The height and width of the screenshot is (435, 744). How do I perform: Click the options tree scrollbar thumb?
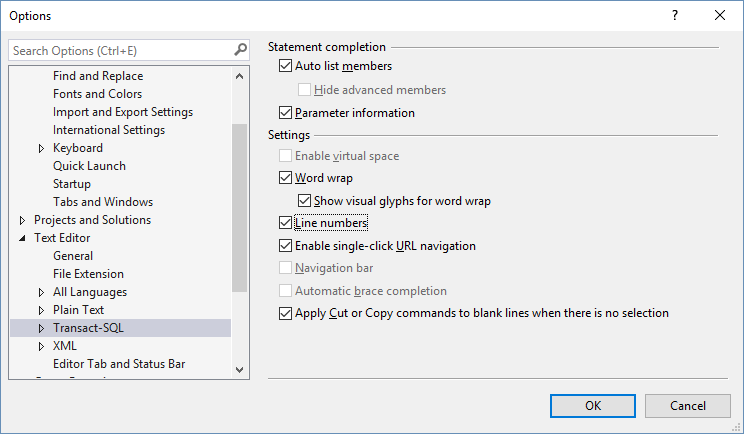239,205
